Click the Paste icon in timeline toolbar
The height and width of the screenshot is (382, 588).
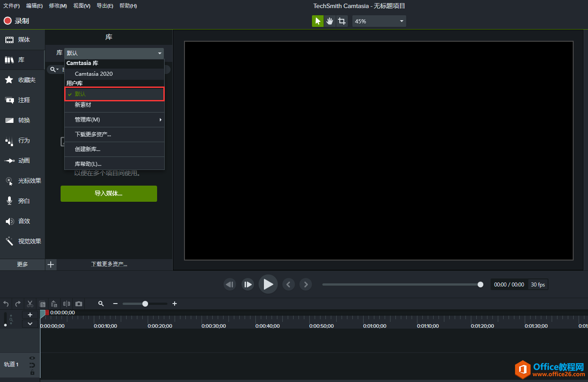54,304
